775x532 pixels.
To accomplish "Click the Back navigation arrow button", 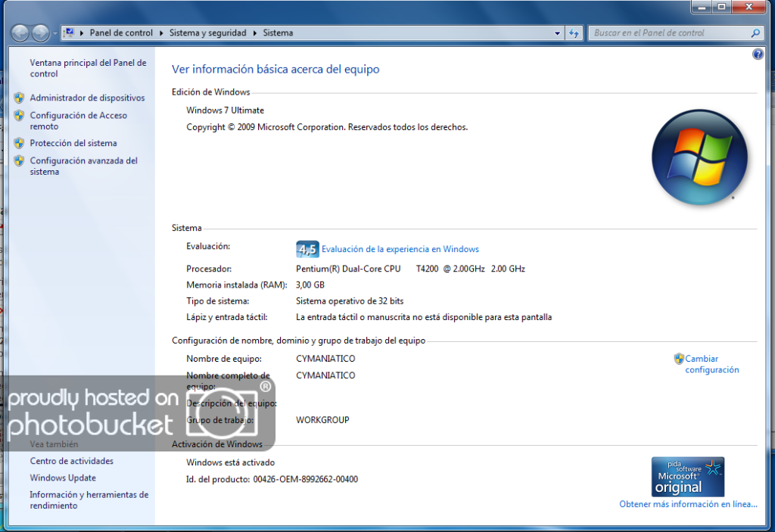I will click(20, 33).
